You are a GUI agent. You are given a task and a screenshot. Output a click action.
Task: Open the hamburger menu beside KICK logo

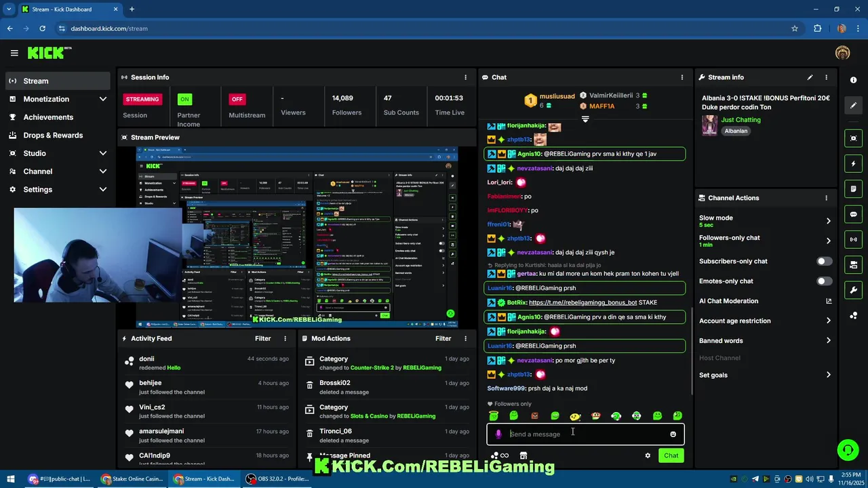click(x=14, y=53)
